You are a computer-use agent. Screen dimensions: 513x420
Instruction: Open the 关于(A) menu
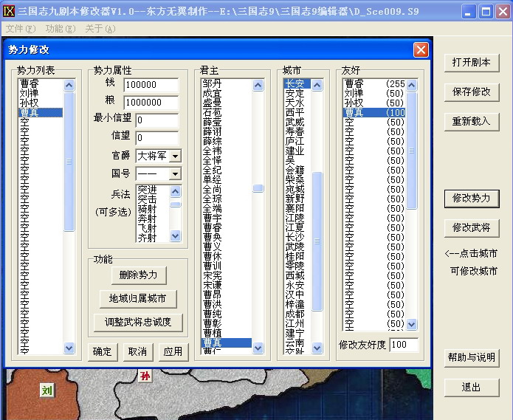point(100,29)
